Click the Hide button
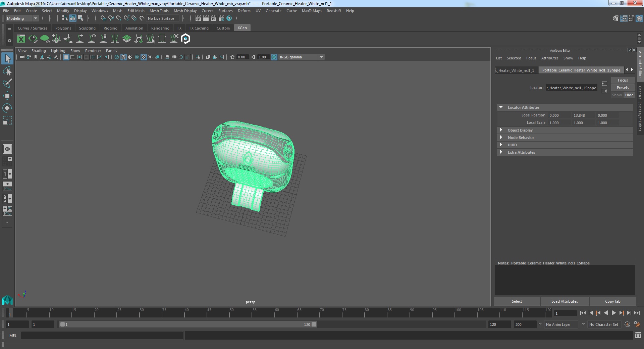Image resolution: width=644 pixels, height=349 pixels. point(629,95)
